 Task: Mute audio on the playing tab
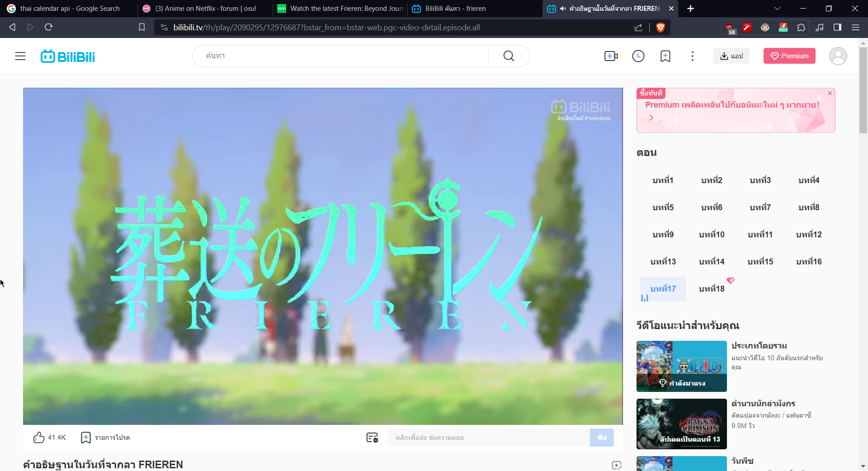click(x=563, y=9)
